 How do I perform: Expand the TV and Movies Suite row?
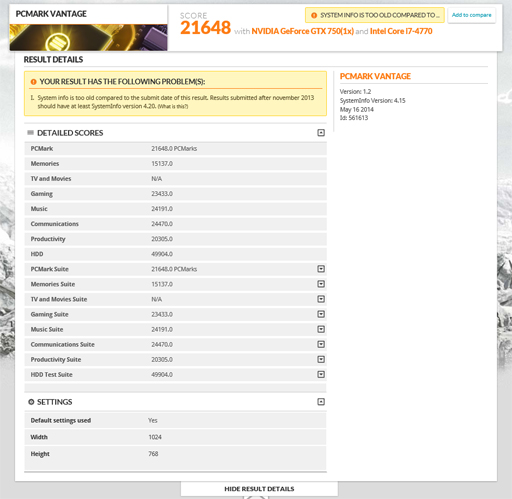pyautogui.click(x=321, y=299)
